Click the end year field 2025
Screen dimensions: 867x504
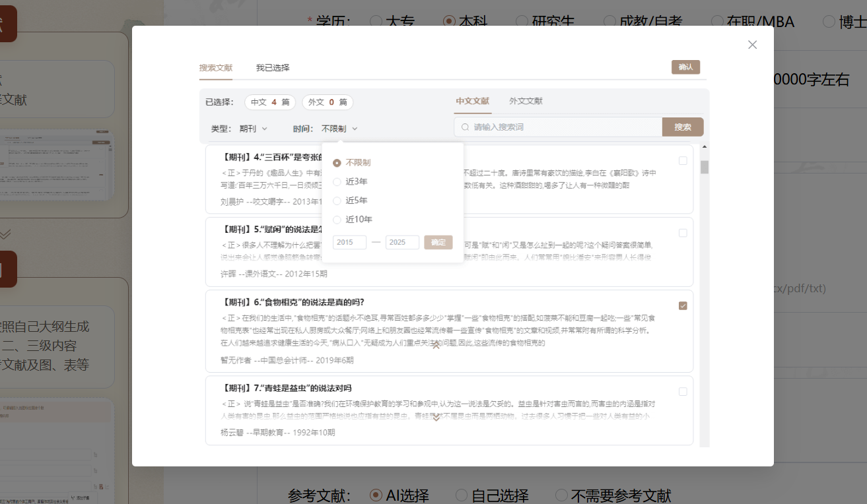coord(402,242)
